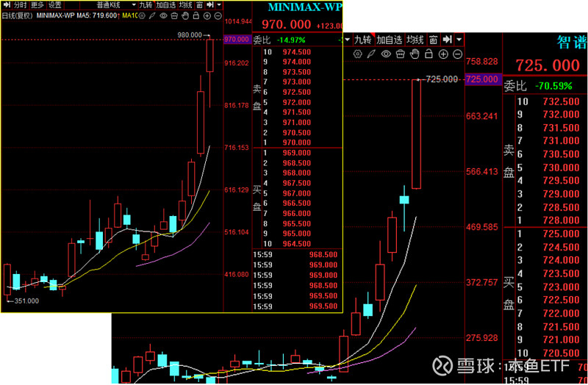Switch to the 分时 tab

point(19,5)
